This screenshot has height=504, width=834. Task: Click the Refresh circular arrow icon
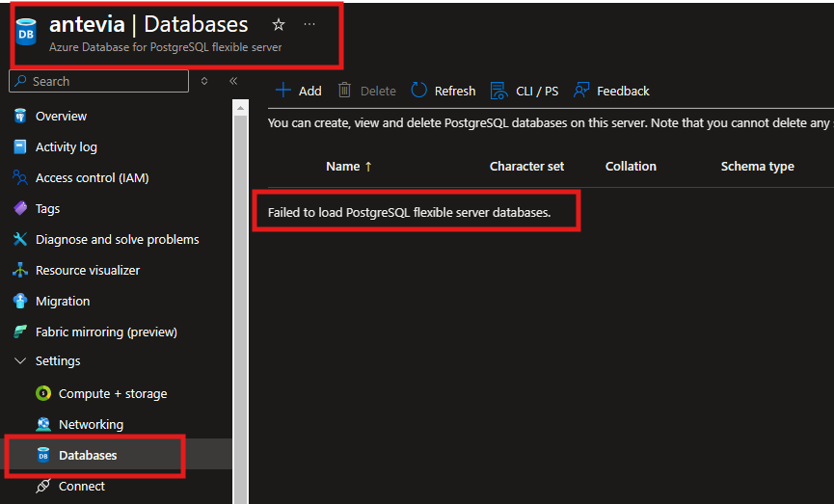[x=419, y=90]
